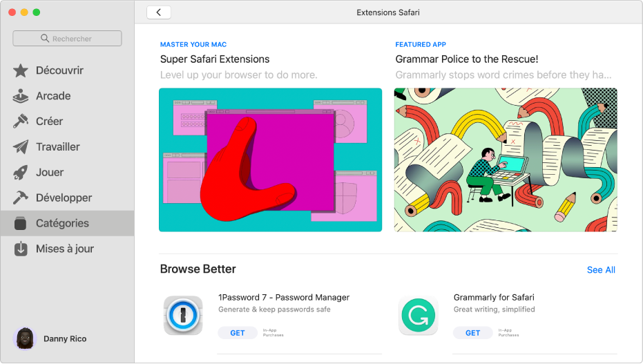Click Generate & keep passwords safe text
The image size is (643, 364).
(274, 309)
